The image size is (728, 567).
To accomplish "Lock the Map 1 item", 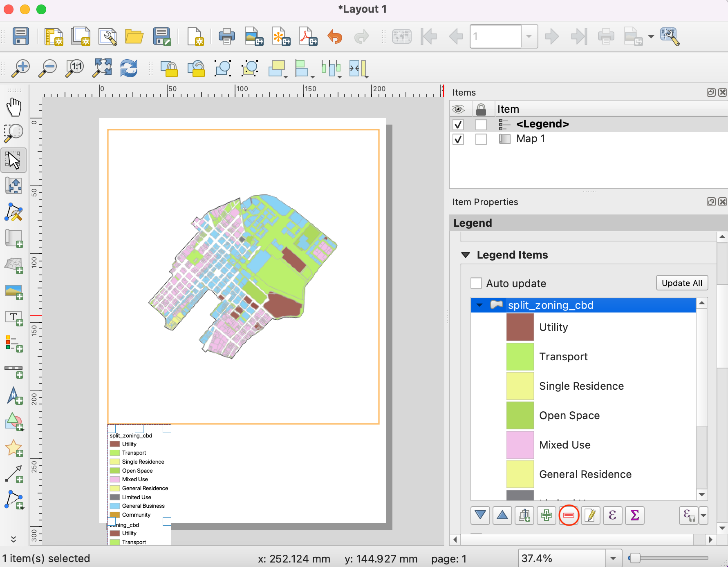I will [x=481, y=139].
